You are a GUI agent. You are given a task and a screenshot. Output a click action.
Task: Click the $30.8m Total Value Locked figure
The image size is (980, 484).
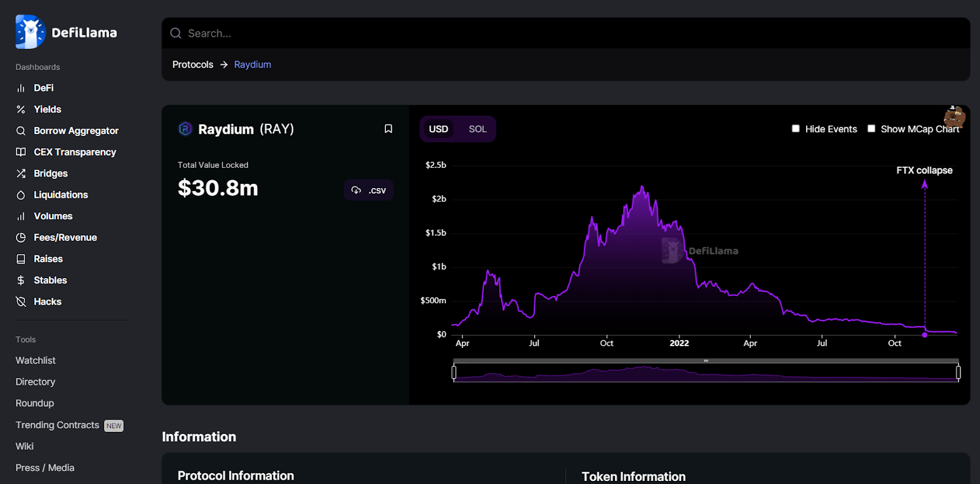point(218,188)
